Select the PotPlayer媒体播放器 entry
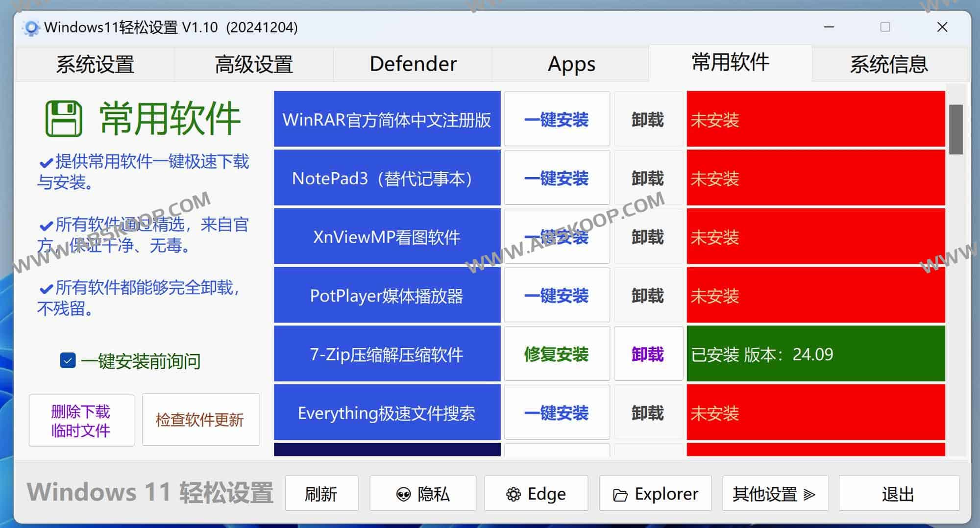 coord(387,296)
